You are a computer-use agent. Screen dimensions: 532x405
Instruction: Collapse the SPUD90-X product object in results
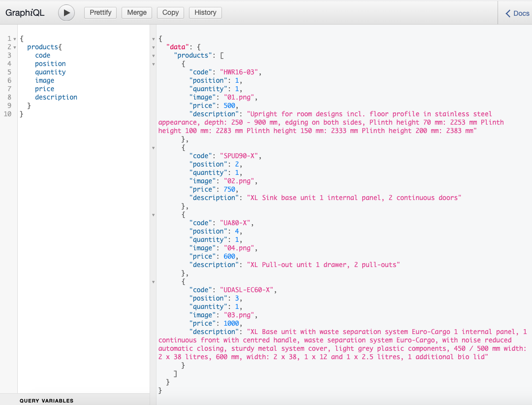point(153,147)
